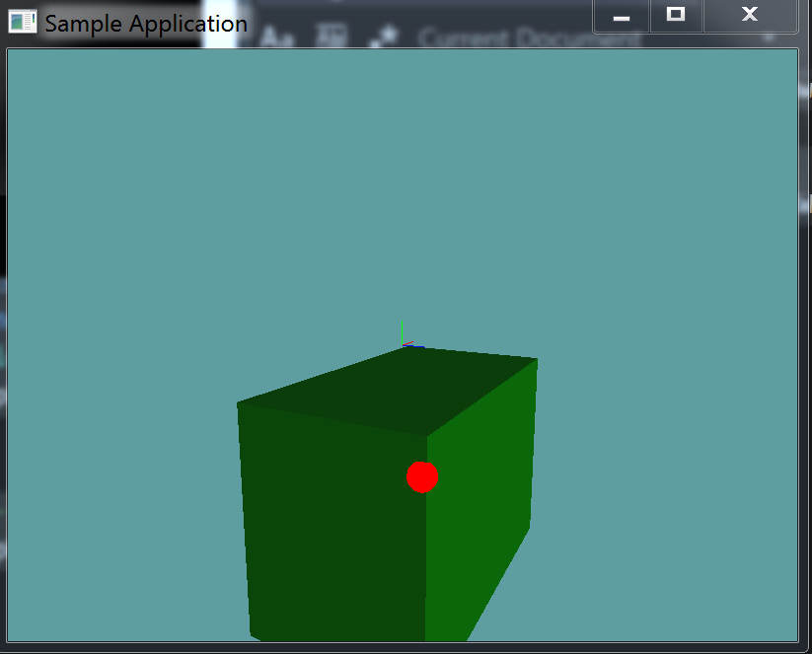Click the green vertical axis line
The width and height of the screenshot is (812, 654).
tap(402, 331)
